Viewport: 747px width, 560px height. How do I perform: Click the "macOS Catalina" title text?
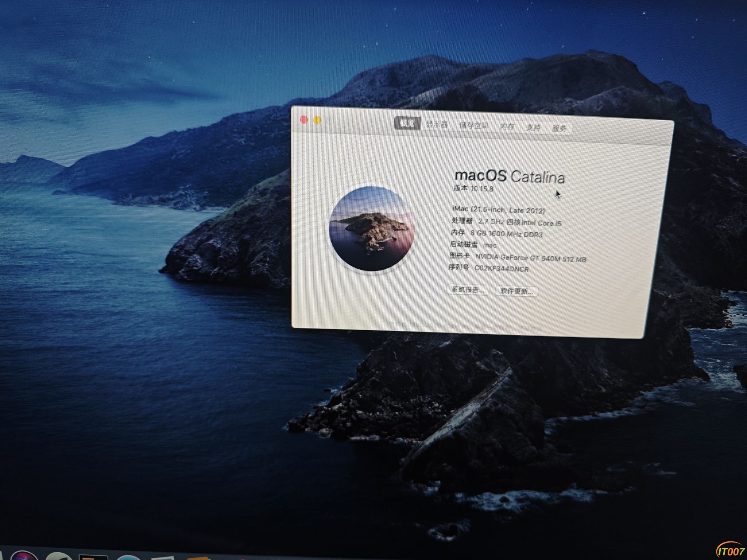pos(510,176)
